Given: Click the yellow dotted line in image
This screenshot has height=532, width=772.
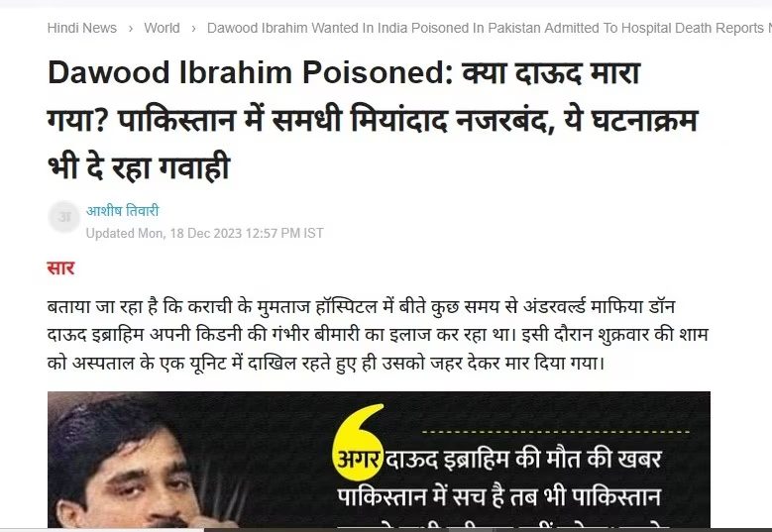Looking at the screenshot, I should pyautogui.click(x=556, y=432).
